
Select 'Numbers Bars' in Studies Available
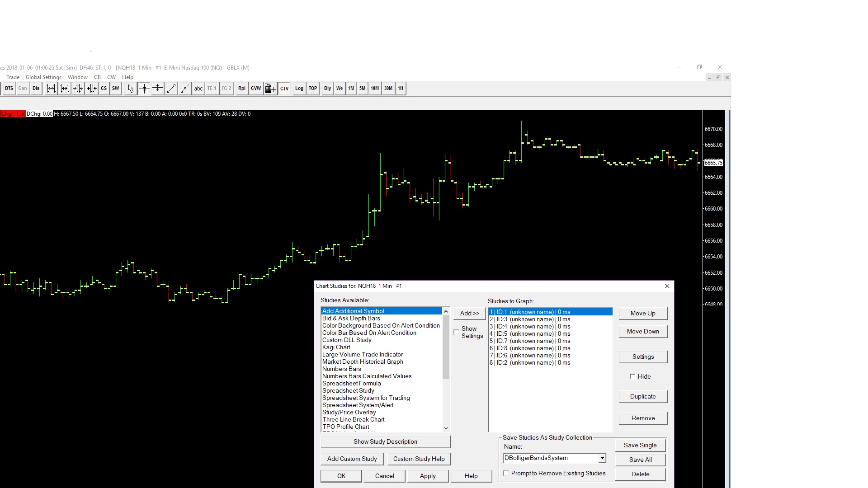pyautogui.click(x=382, y=369)
